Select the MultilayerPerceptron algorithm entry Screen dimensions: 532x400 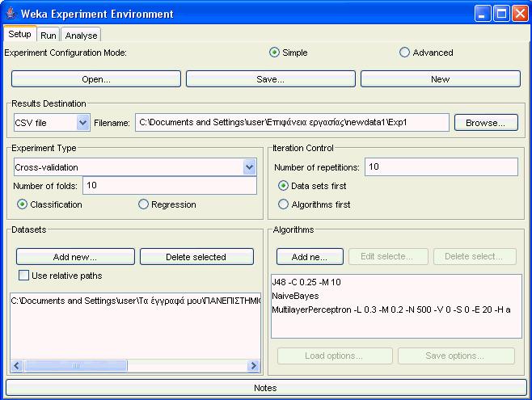coord(396,309)
